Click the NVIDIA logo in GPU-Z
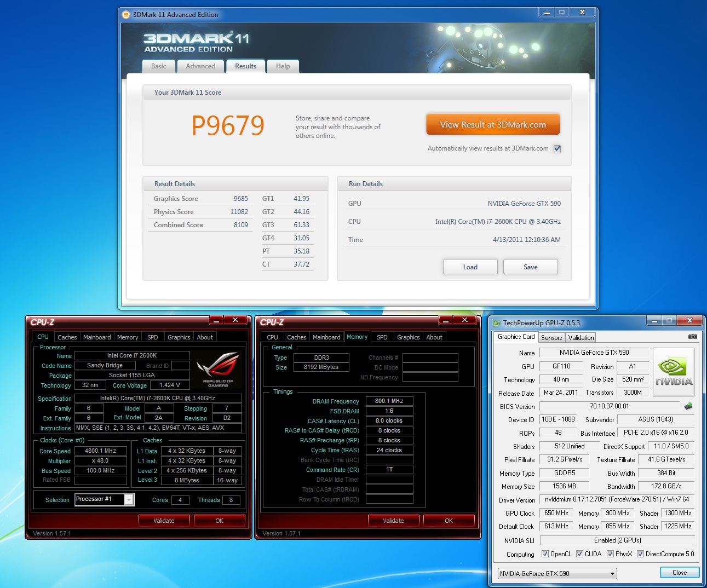Screen dimensions: 707x588 click(x=674, y=372)
